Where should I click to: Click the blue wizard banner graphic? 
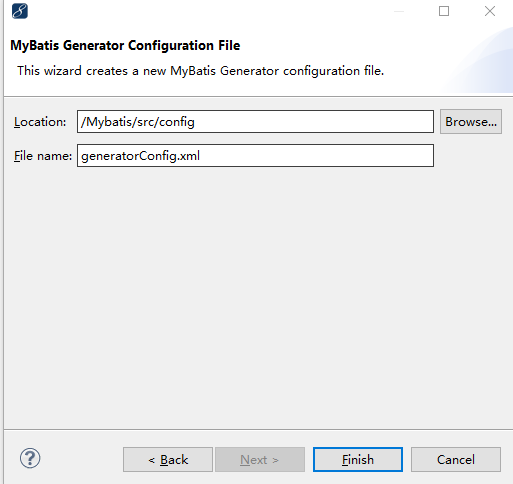pyautogui.click(x=480, y=60)
